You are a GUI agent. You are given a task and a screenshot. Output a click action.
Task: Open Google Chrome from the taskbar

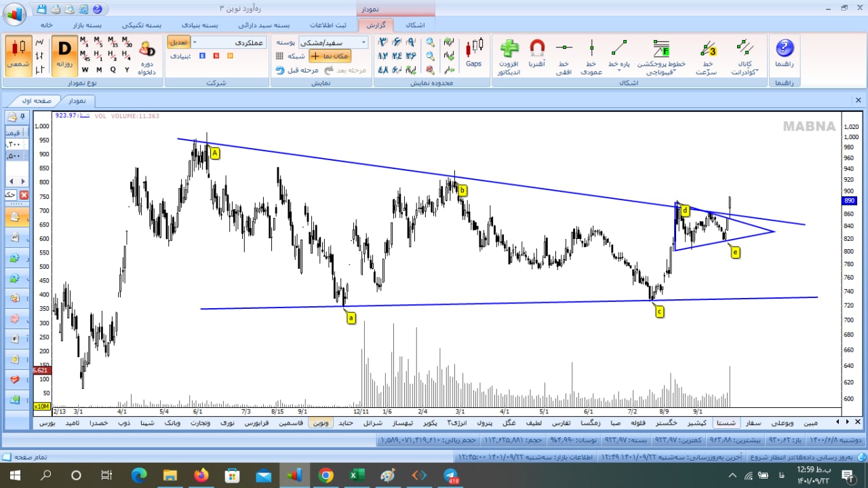pos(325,476)
